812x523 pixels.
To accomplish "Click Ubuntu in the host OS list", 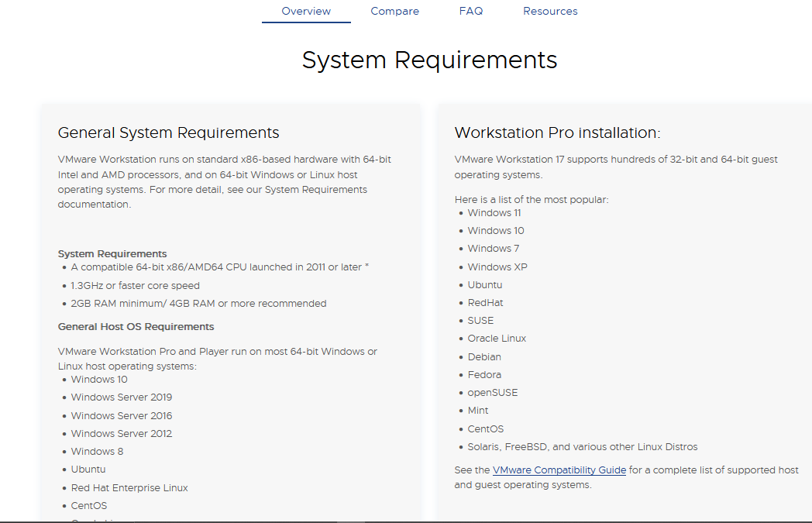I will coord(88,469).
